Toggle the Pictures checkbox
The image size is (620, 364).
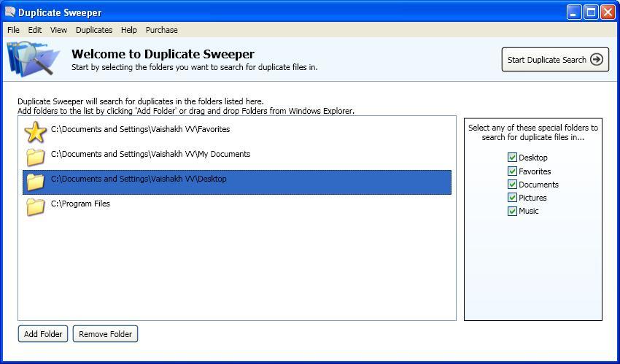pyautogui.click(x=512, y=198)
